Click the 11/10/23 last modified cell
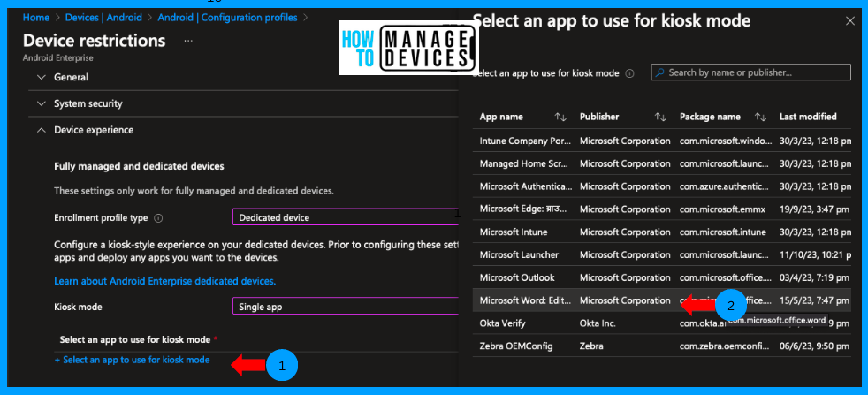Viewport: 868px width, 395px height. click(814, 254)
